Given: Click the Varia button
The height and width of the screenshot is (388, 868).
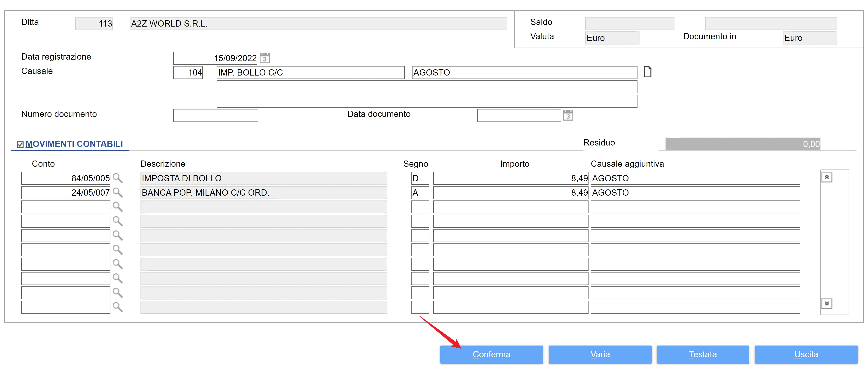Looking at the screenshot, I should [x=600, y=354].
